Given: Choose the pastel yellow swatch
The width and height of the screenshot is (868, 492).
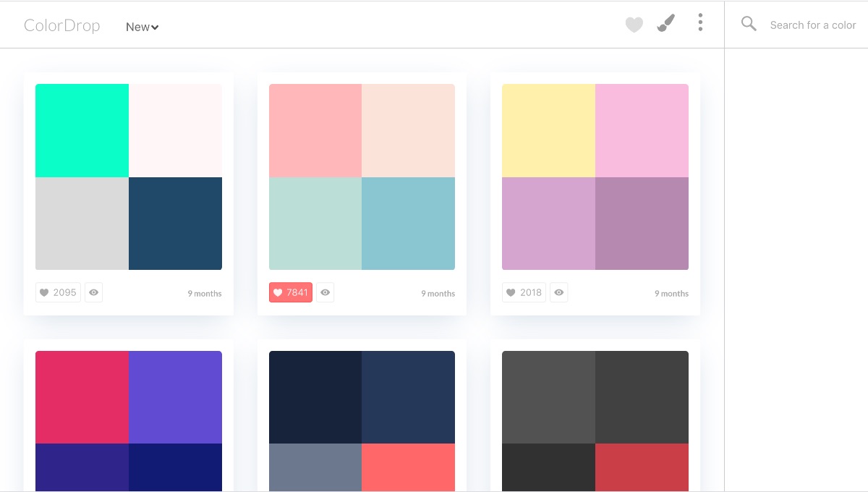Looking at the screenshot, I should [x=548, y=130].
